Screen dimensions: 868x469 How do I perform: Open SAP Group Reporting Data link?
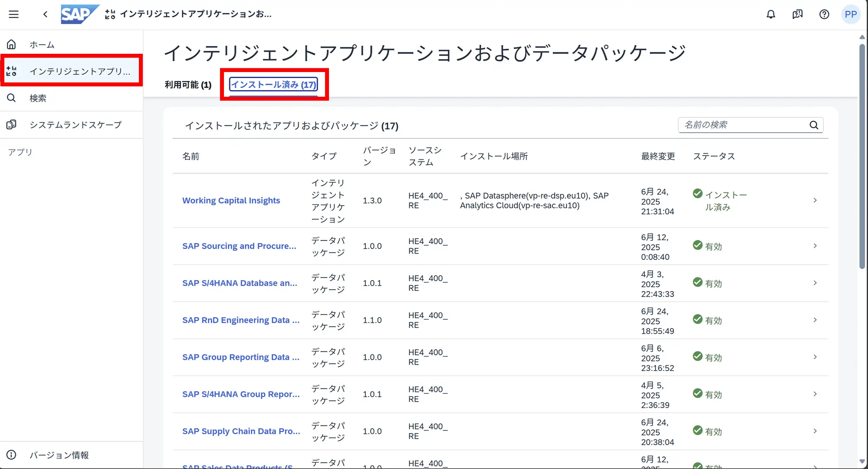click(x=240, y=357)
